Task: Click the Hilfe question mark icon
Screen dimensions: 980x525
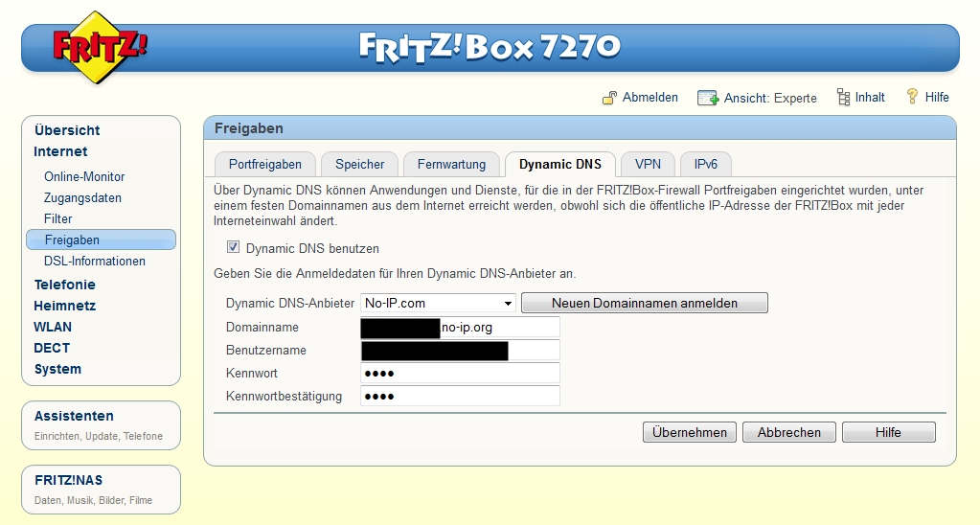Action: pos(913,96)
